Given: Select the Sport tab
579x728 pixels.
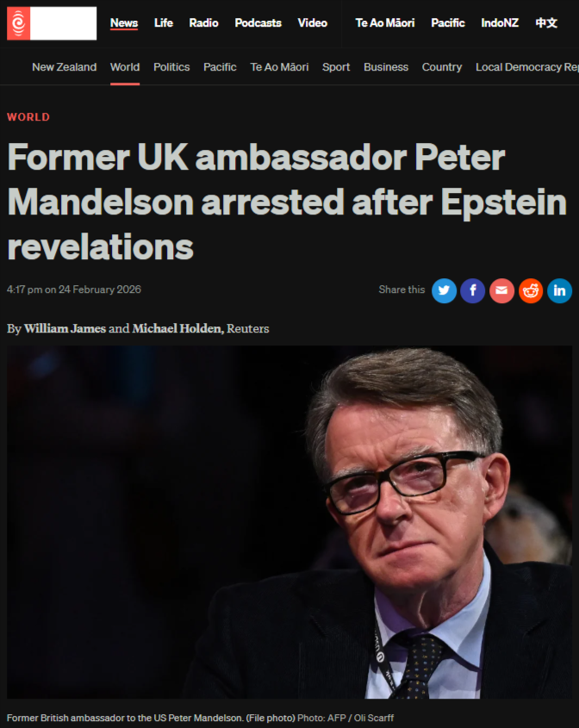Looking at the screenshot, I should 336,67.
